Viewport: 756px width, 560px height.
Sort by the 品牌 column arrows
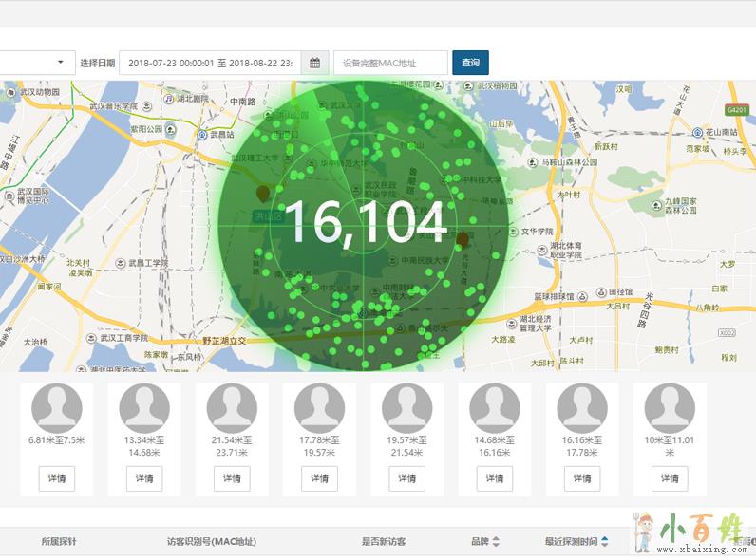495,542
